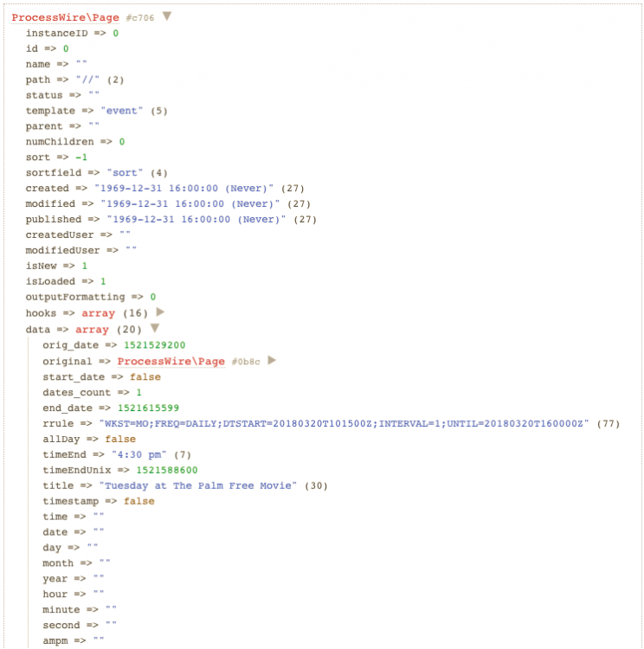Click the red 'array' label beside hooks

click(98, 313)
